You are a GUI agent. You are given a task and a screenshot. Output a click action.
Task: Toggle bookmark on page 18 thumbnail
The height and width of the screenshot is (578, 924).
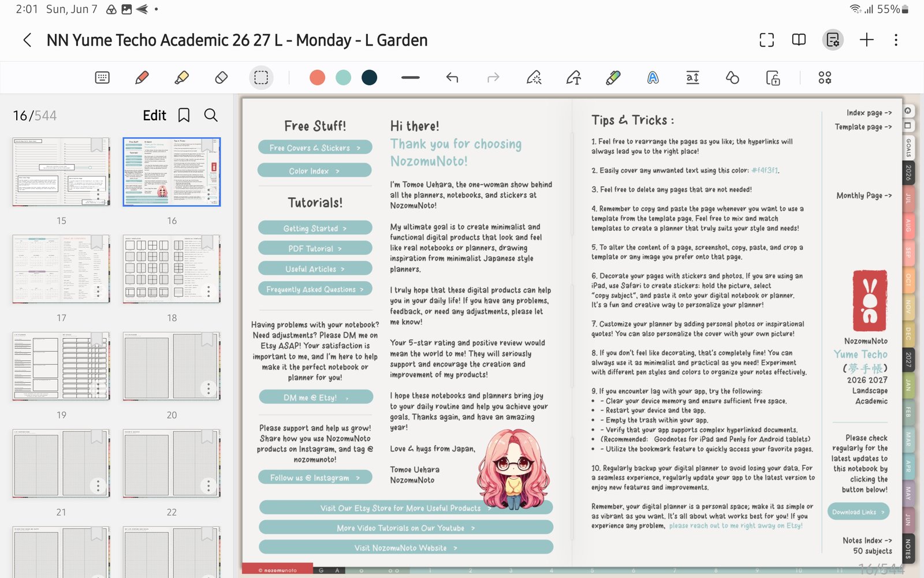click(207, 242)
